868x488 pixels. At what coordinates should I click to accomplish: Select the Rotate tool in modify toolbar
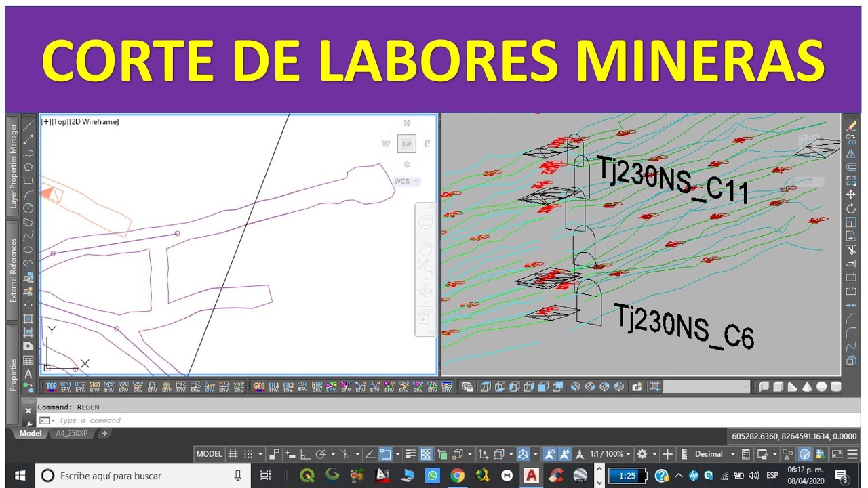click(x=851, y=208)
